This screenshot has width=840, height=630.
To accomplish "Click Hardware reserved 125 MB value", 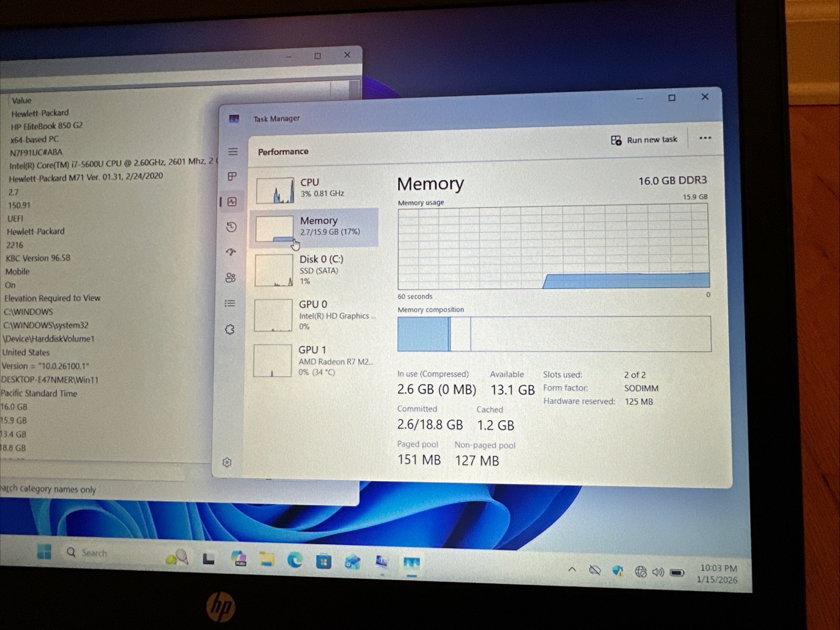I will tap(638, 401).
